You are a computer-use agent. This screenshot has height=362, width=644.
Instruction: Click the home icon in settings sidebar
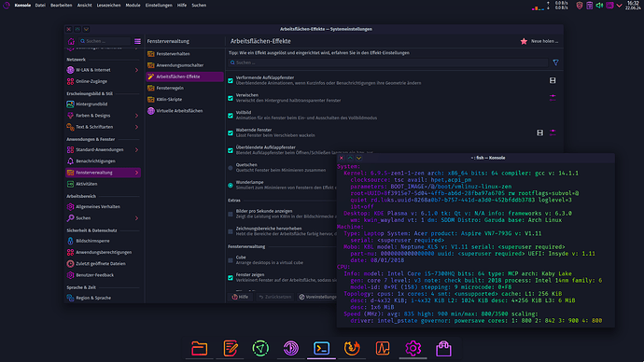[71, 41]
